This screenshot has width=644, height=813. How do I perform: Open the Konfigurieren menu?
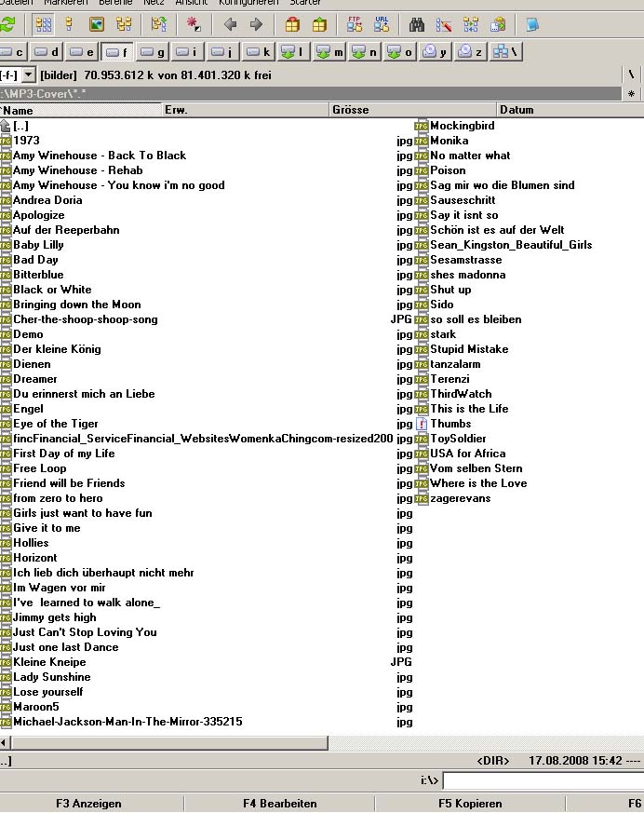248,3
